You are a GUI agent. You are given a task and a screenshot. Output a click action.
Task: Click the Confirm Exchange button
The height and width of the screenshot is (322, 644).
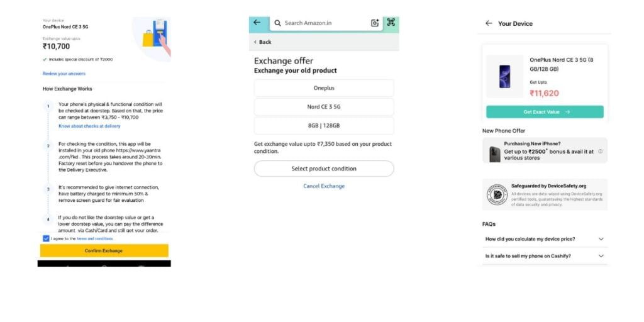point(104,250)
